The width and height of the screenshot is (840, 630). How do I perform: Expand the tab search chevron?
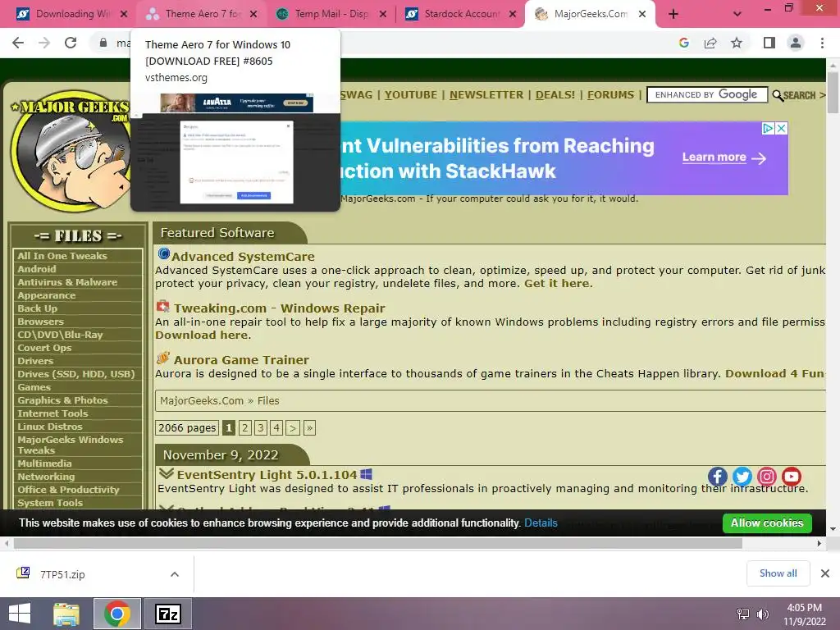coord(737,15)
